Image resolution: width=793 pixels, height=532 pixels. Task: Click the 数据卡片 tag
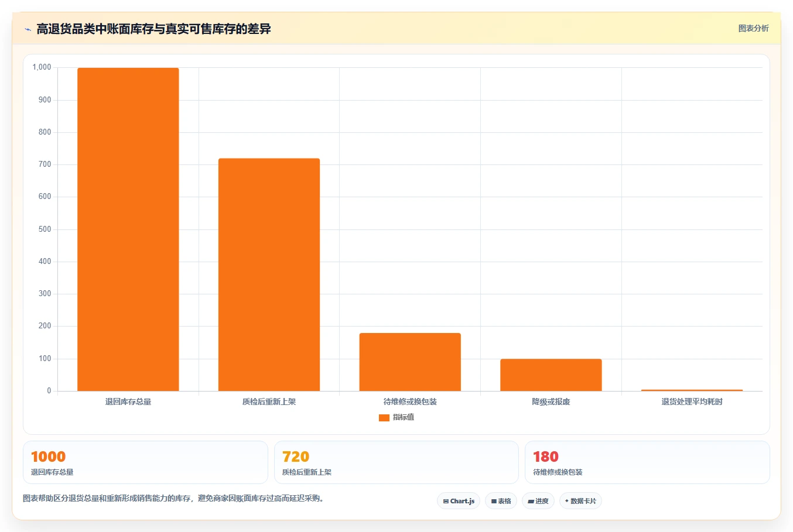580,501
